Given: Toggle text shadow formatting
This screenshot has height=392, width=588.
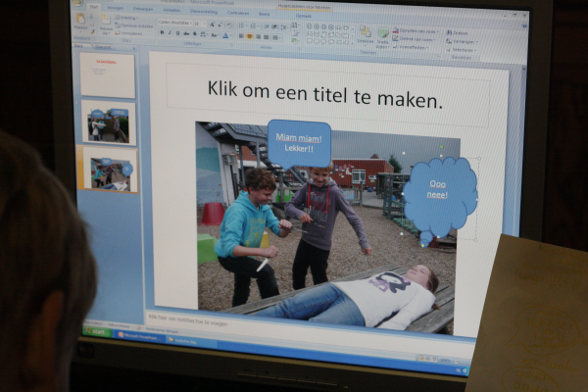Looking at the screenshot, I should [x=195, y=33].
